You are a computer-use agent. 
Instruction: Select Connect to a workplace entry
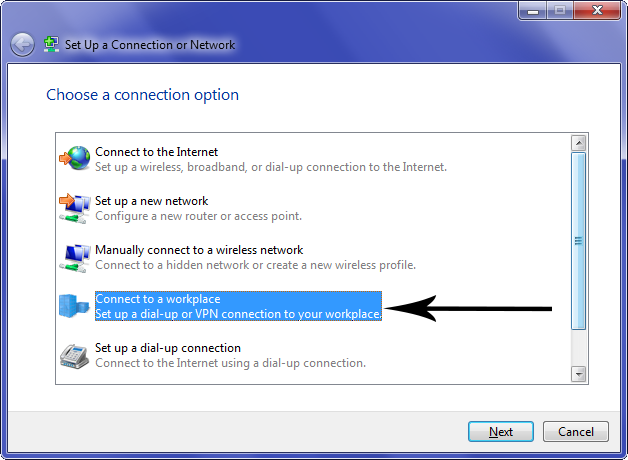click(x=238, y=306)
